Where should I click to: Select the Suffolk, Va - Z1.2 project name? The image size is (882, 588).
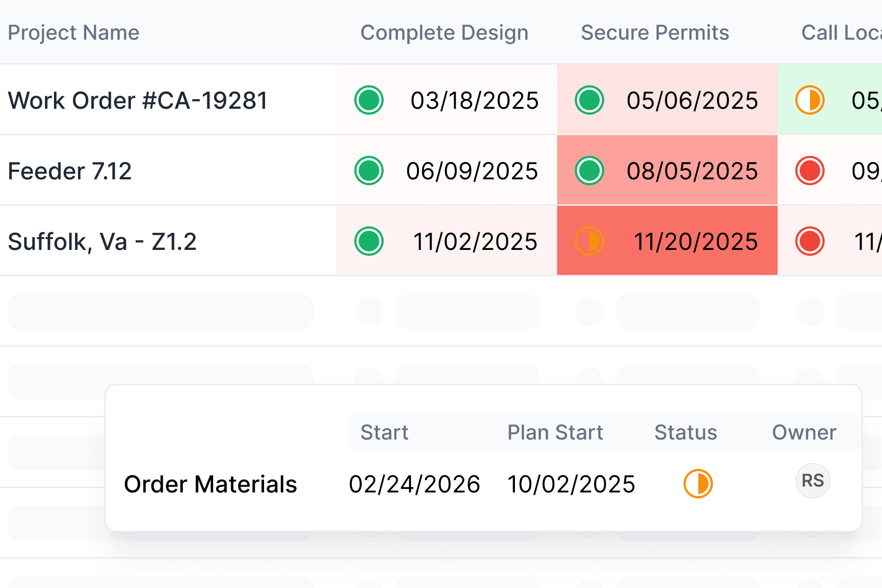102,241
